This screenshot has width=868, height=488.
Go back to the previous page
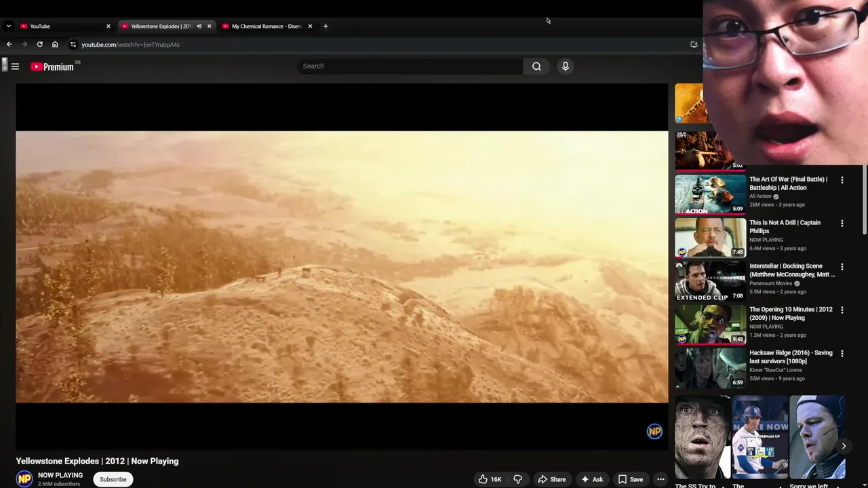9,44
